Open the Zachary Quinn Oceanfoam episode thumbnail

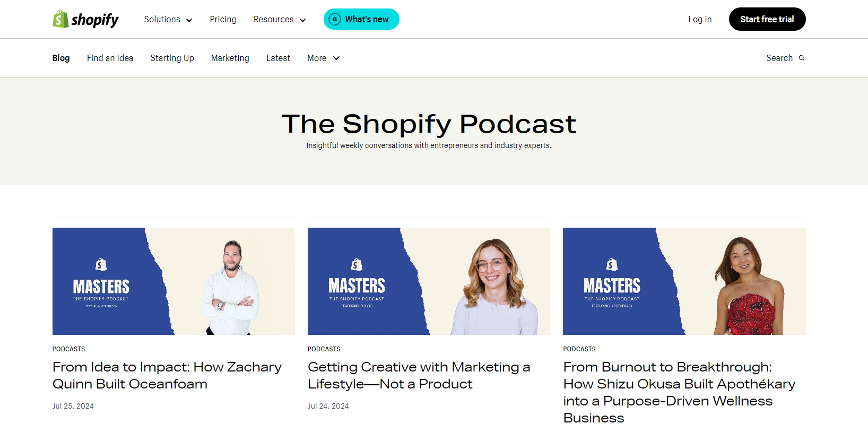click(x=173, y=281)
